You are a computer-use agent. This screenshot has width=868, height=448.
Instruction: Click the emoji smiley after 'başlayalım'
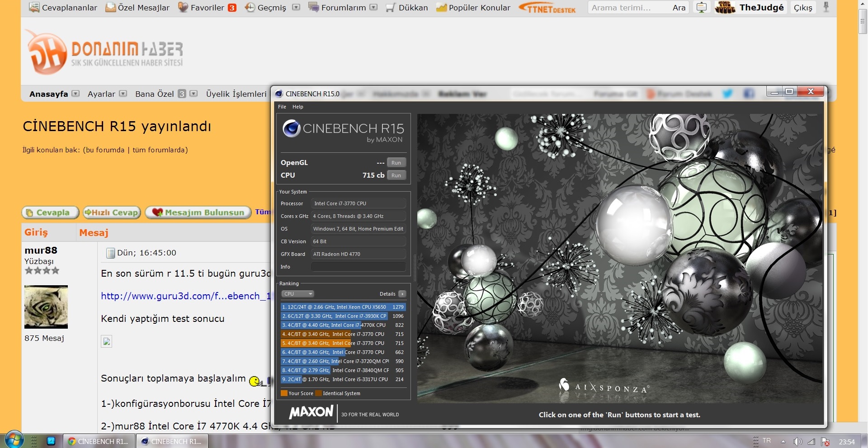tap(255, 381)
